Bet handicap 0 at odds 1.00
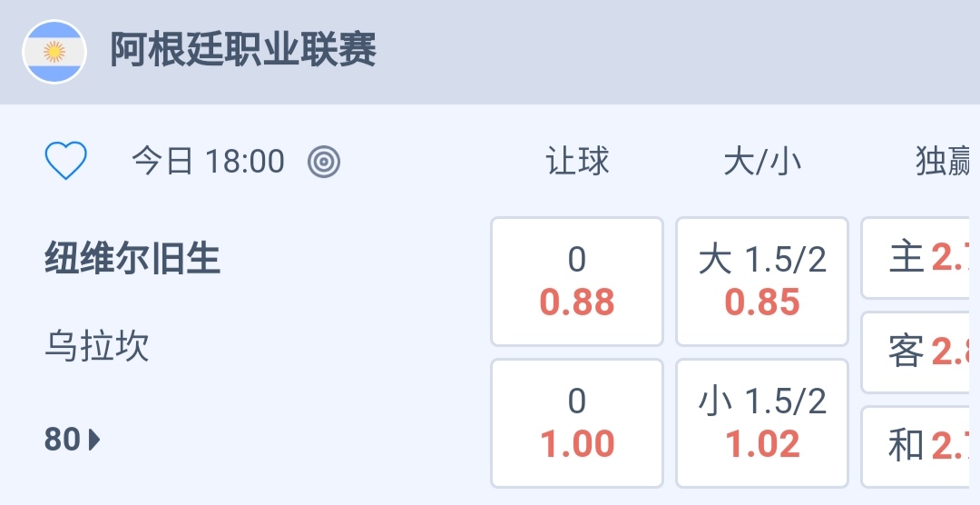980x505 pixels. 577,423
